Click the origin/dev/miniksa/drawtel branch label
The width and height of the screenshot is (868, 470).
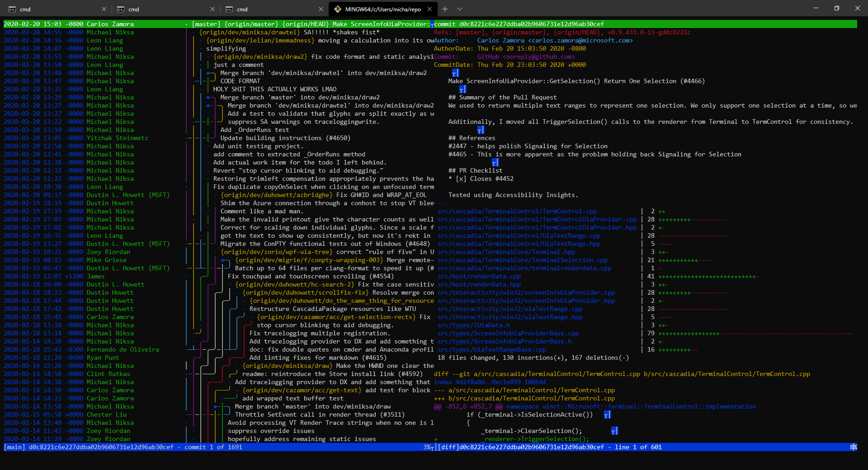(250, 32)
